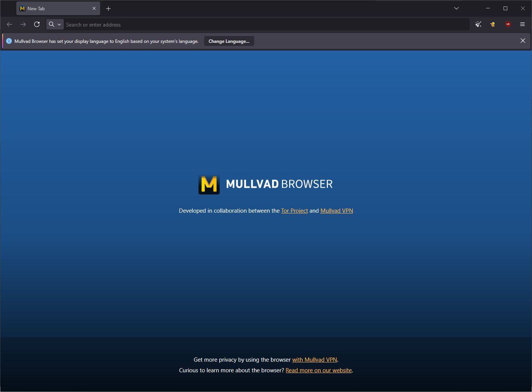Maximize the browser window

505,8
